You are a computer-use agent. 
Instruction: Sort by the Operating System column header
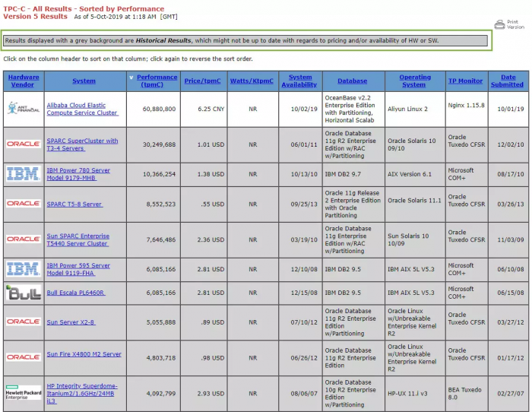click(x=414, y=81)
